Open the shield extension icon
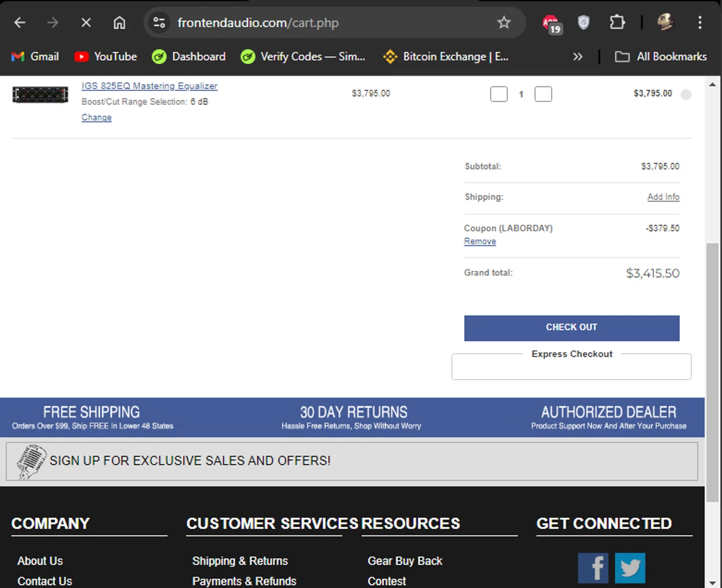Screen dimensions: 722x588 point(583,23)
